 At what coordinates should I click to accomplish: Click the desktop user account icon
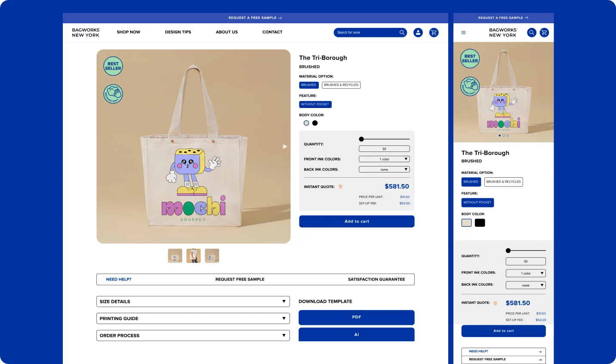coord(418,32)
